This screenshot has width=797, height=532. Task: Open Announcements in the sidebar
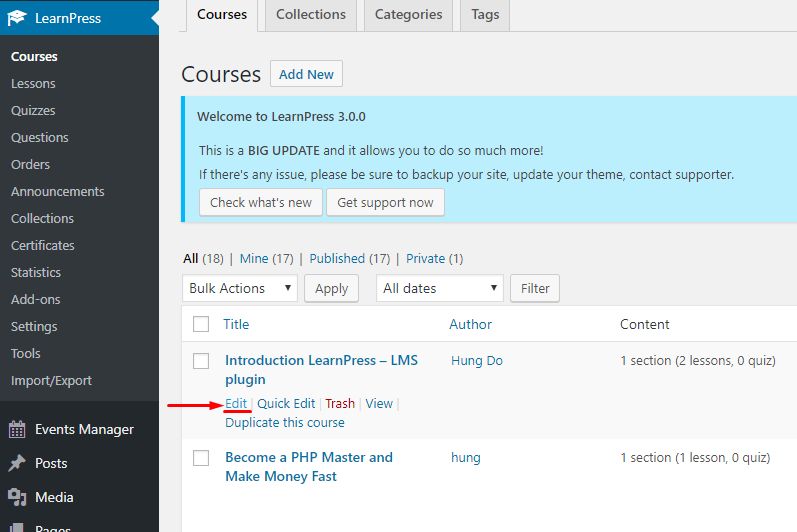pos(57,192)
